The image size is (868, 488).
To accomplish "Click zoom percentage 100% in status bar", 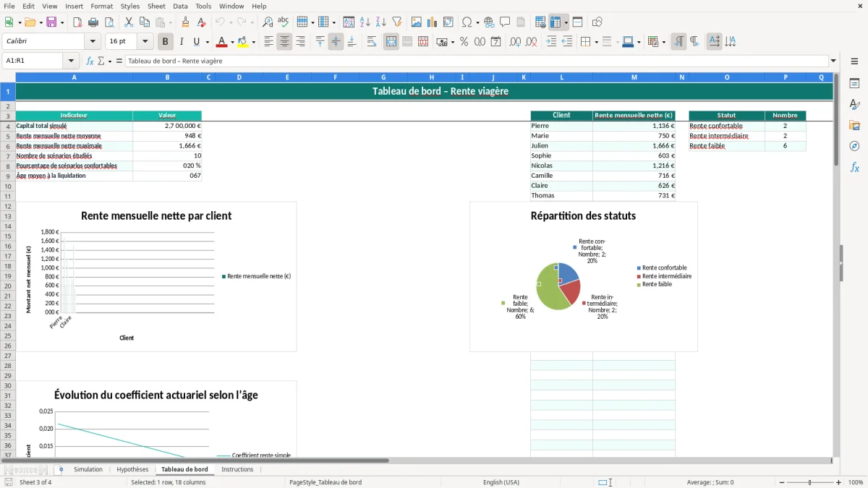I will [x=856, y=482].
